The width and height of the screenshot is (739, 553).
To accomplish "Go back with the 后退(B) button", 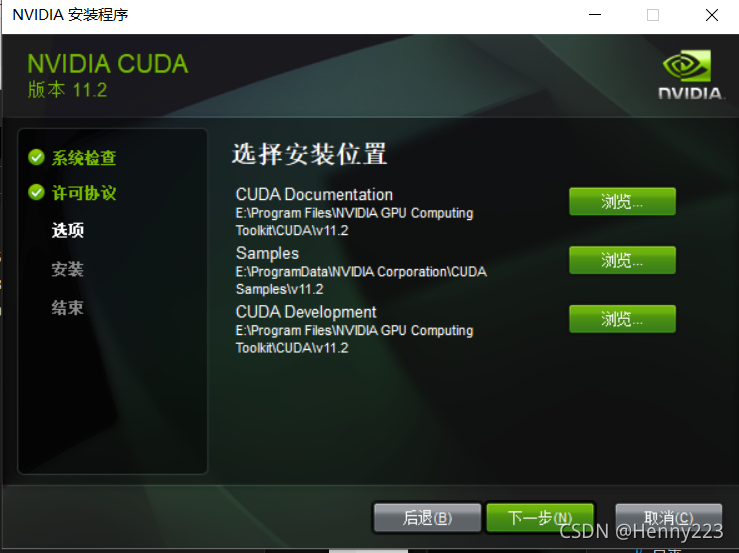I will (x=427, y=518).
